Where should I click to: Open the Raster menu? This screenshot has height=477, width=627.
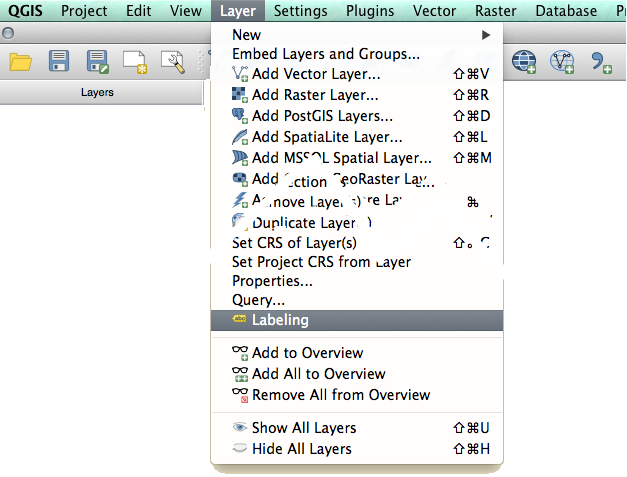tap(496, 11)
